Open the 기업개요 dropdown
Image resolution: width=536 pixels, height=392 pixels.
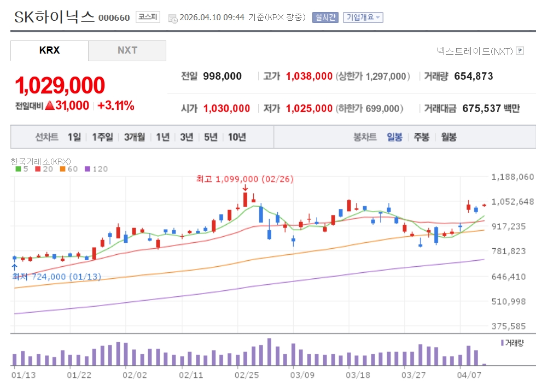pos(363,17)
